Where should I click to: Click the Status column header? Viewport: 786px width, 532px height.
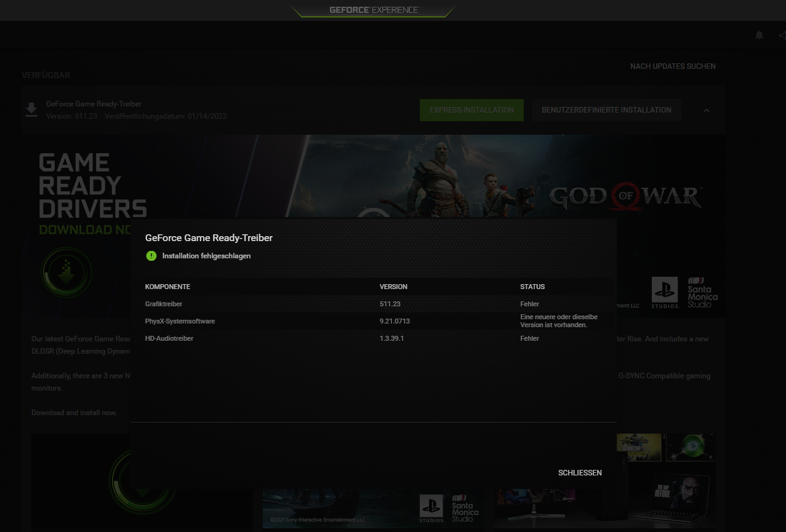pos(532,287)
